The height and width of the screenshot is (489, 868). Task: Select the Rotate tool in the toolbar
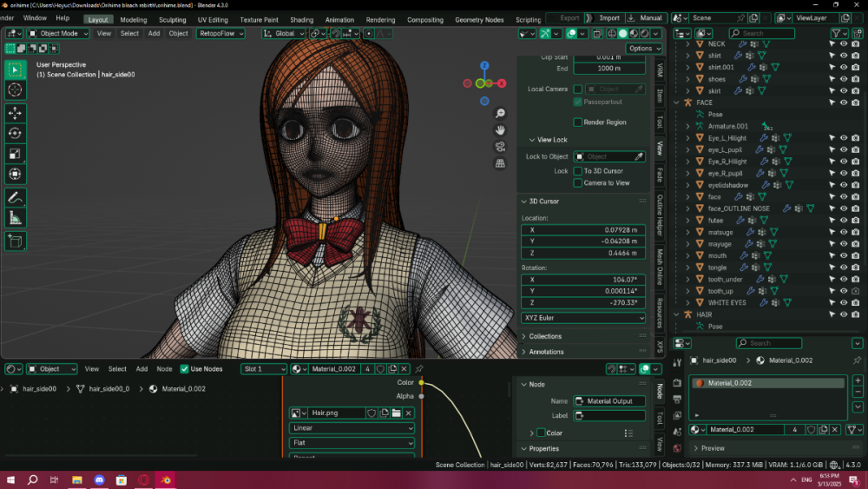(x=15, y=133)
